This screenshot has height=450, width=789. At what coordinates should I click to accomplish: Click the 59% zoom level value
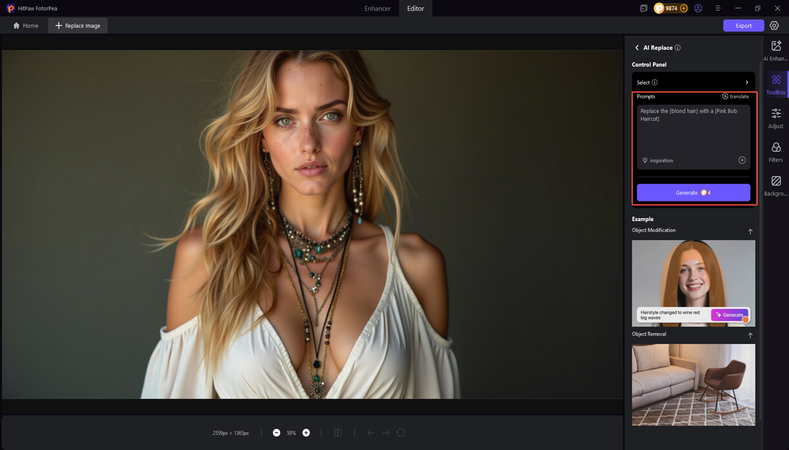(291, 433)
